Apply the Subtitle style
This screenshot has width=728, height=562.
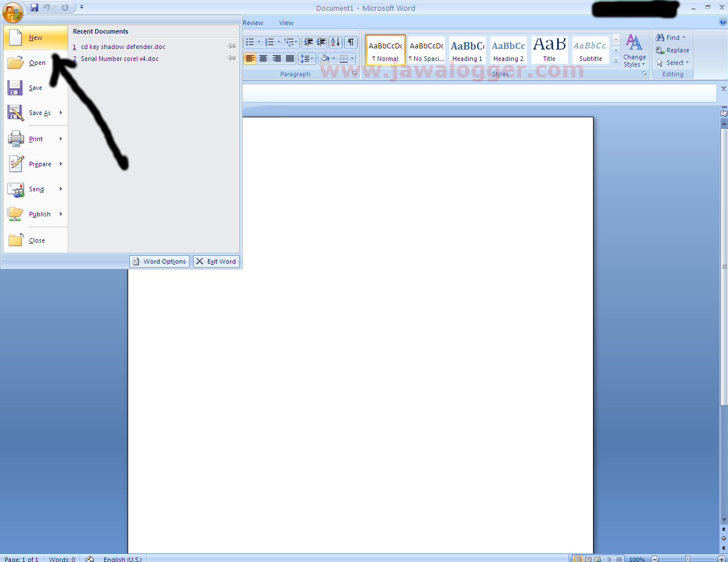(591, 51)
